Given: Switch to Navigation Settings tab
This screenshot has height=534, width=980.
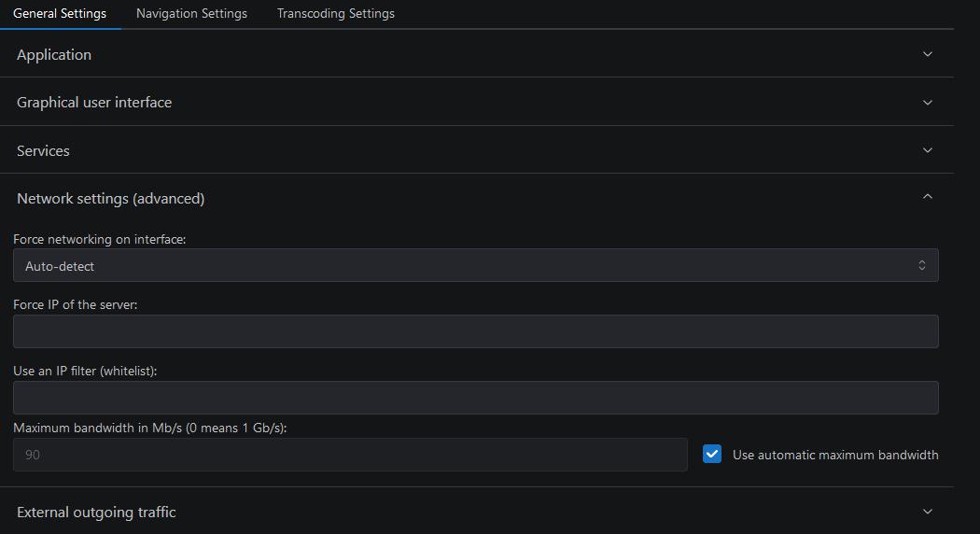Looking at the screenshot, I should [x=191, y=13].
